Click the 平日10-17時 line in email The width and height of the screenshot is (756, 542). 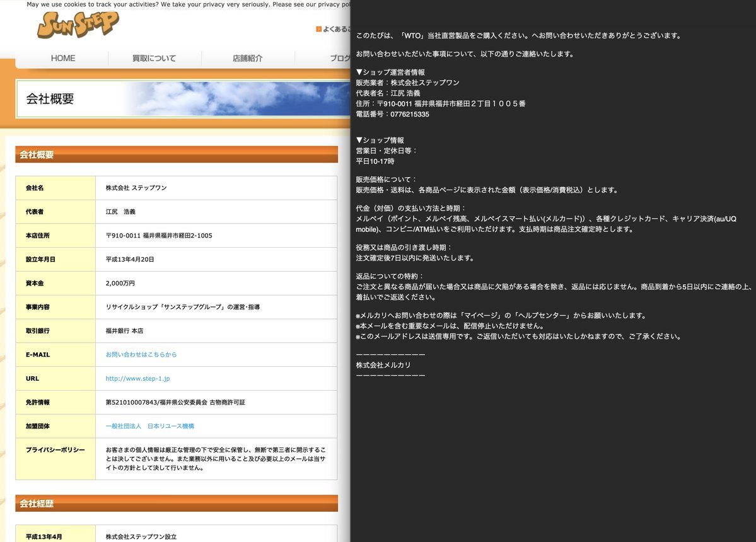375,161
